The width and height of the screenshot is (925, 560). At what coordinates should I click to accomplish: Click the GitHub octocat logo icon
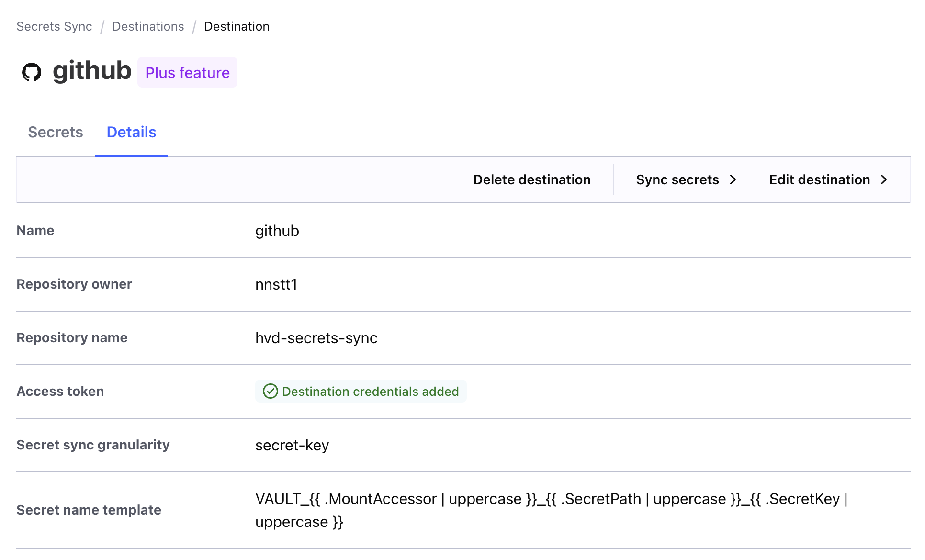[32, 72]
